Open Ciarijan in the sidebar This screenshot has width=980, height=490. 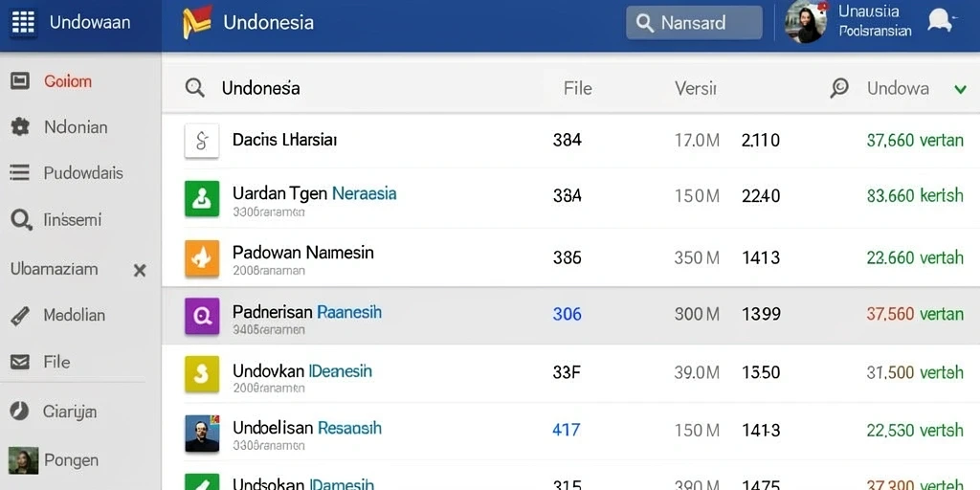tap(70, 412)
